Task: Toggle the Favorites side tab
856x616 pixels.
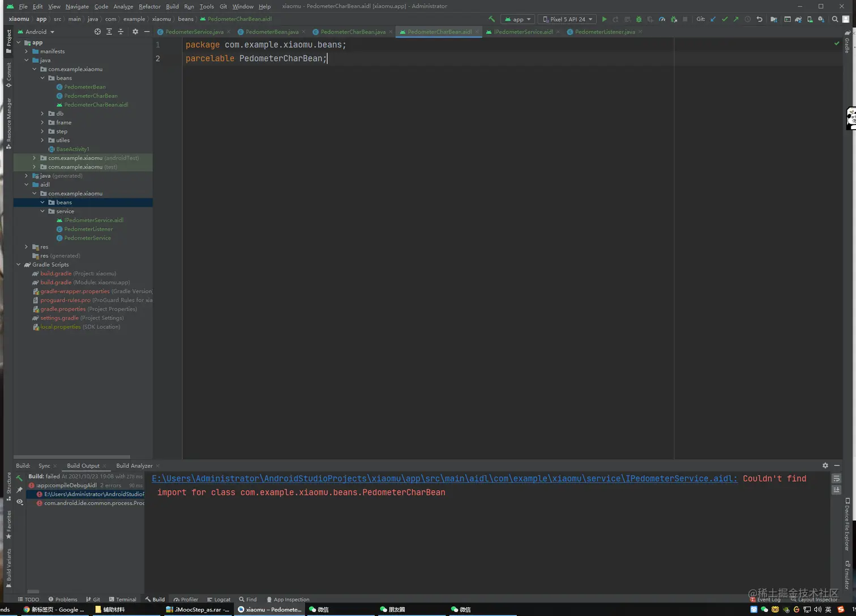Action: [x=8, y=525]
